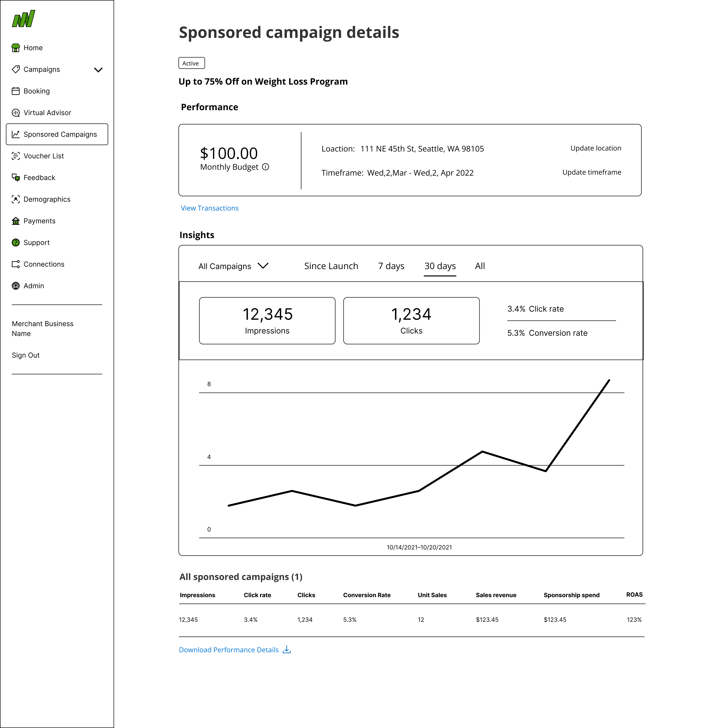
Task: Click the Virtual Advisor icon
Action: [16, 112]
